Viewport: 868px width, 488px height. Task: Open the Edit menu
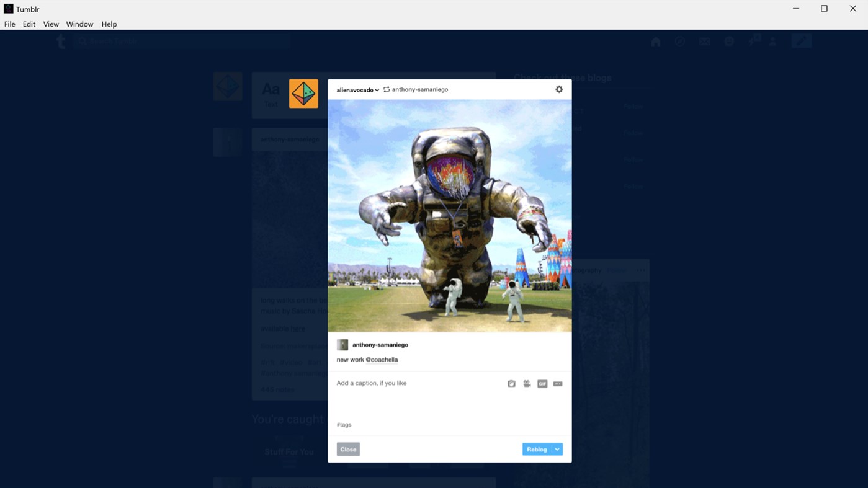click(29, 24)
